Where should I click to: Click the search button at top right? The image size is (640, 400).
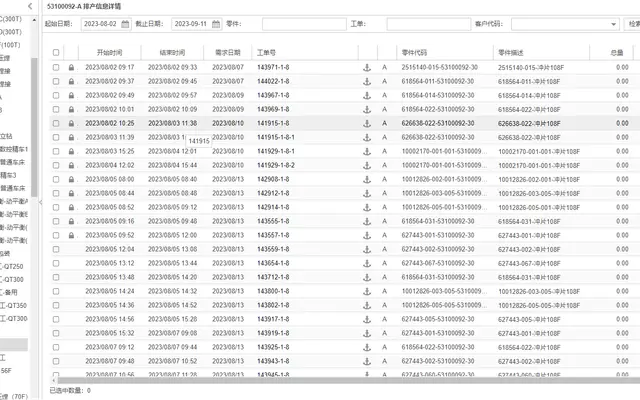632,24
